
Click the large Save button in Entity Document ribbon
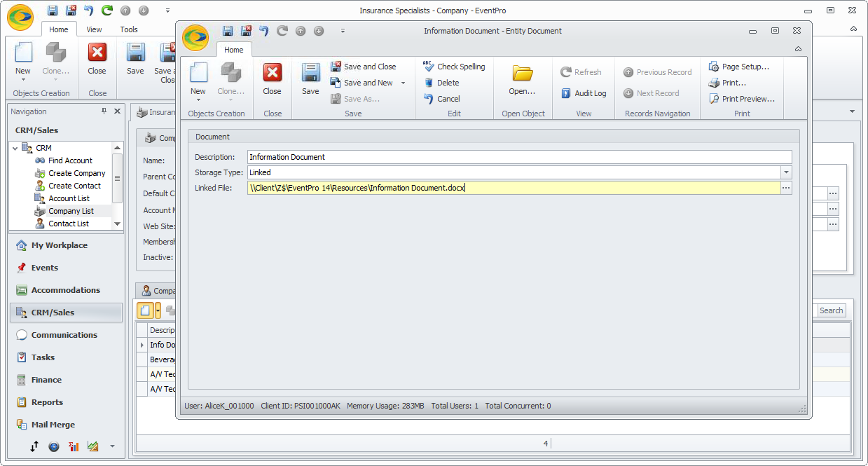pos(310,78)
